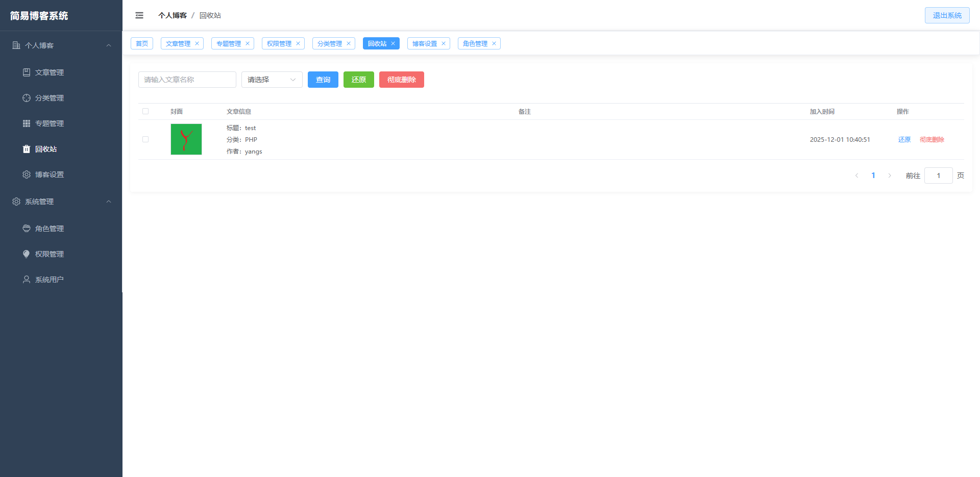
Task: Collapse the 系统管理 menu group
Action: [x=109, y=202]
